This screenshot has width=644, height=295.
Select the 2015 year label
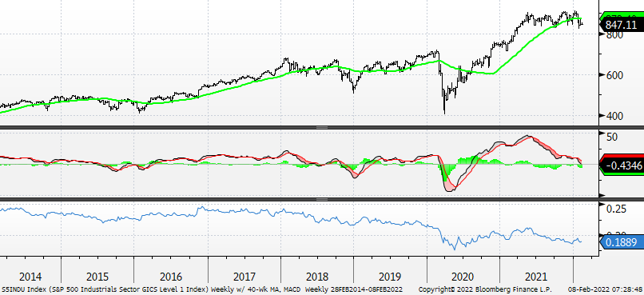coord(97,277)
